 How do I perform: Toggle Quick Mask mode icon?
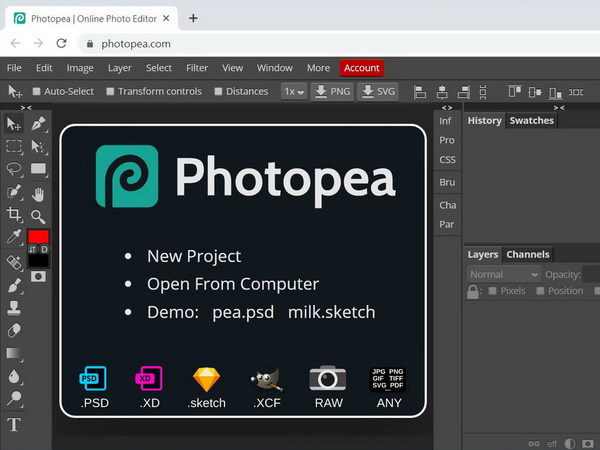pos(38,276)
